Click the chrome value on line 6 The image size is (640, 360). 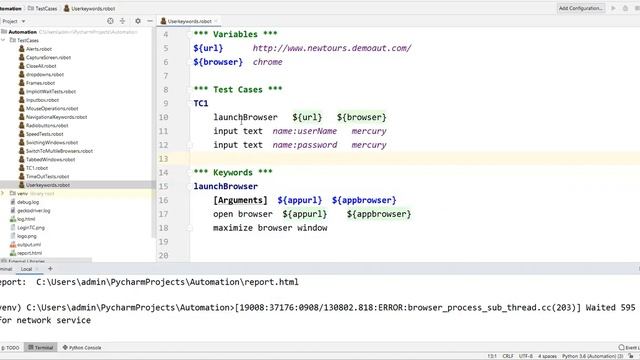pyautogui.click(x=267, y=62)
